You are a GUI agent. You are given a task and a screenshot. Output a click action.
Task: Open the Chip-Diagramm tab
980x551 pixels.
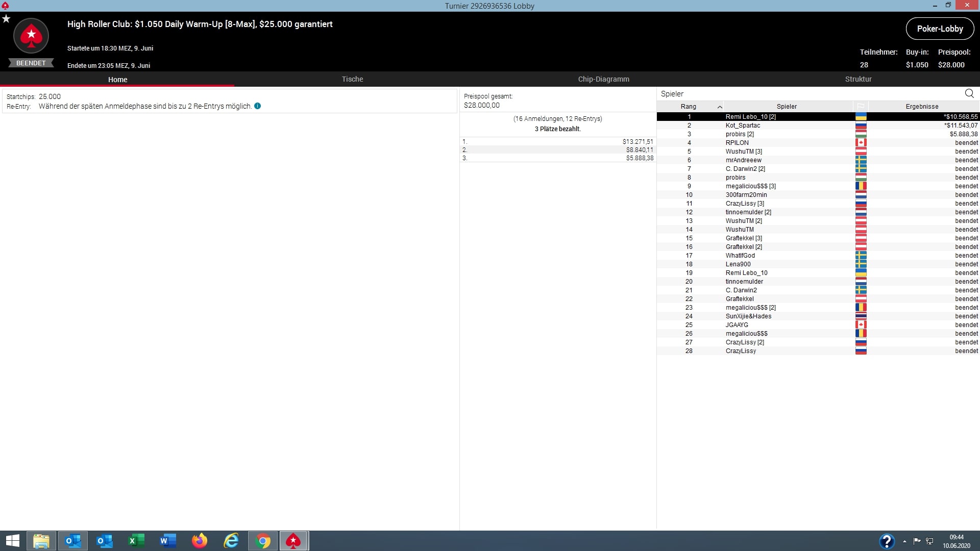click(x=603, y=79)
